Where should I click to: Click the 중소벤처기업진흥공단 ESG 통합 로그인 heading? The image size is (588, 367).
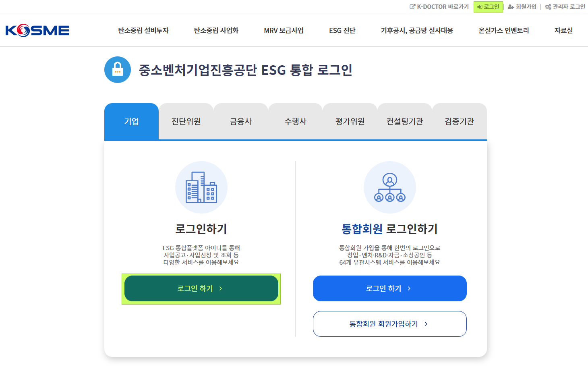pyautogui.click(x=246, y=70)
